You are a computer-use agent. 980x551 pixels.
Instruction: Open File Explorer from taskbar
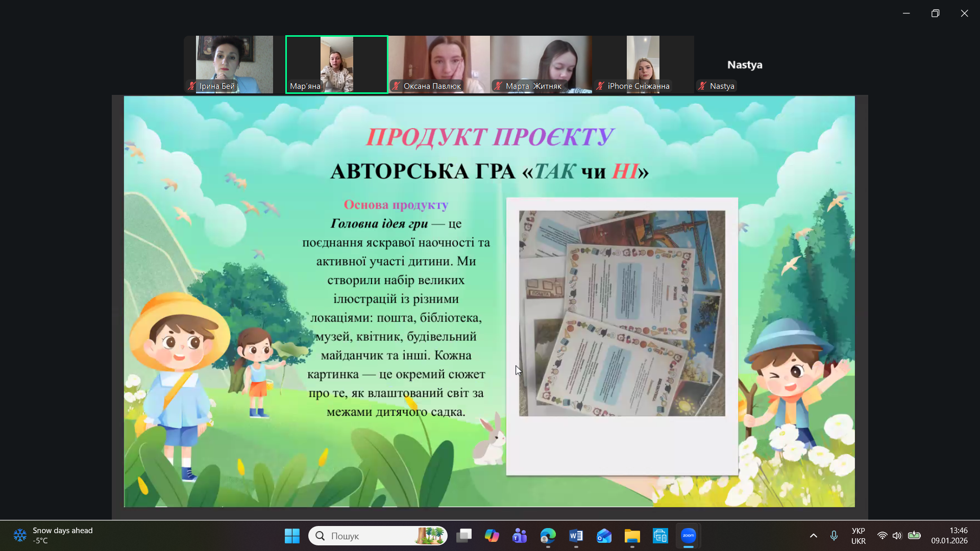pos(632,536)
